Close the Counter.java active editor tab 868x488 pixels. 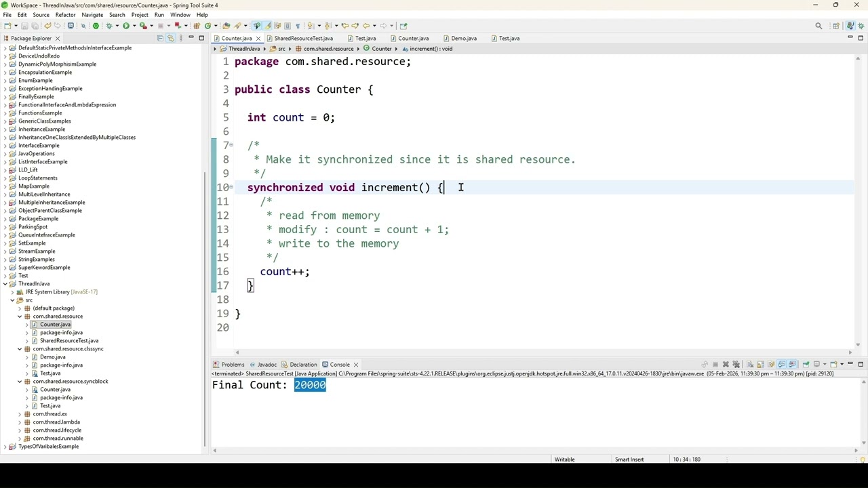point(258,39)
